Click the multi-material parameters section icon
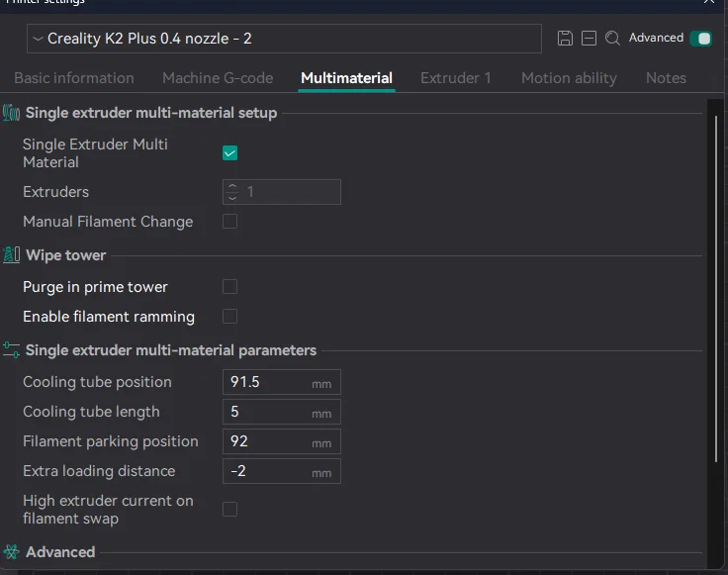 tap(12, 350)
